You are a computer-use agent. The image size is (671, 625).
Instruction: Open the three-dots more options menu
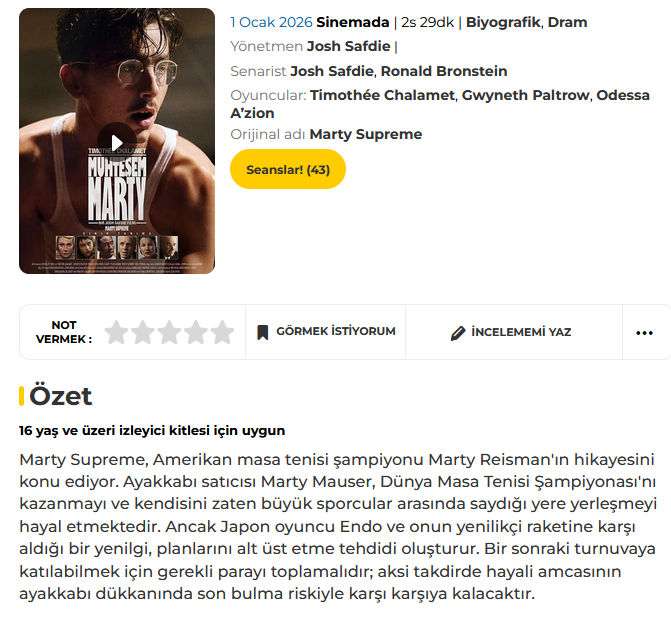pyautogui.click(x=644, y=332)
